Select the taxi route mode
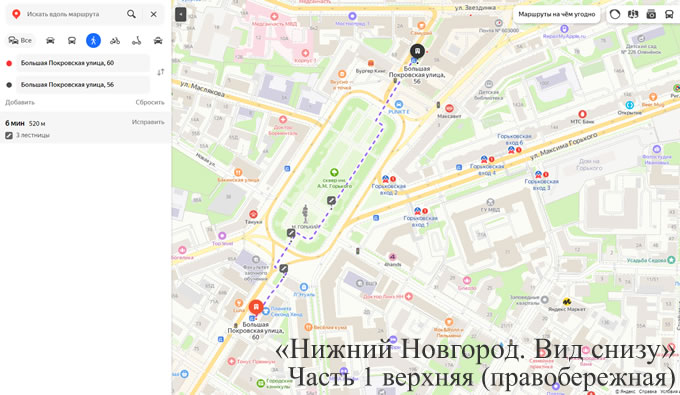The width and height of the screenshot is (680, 395). (158, 40)
